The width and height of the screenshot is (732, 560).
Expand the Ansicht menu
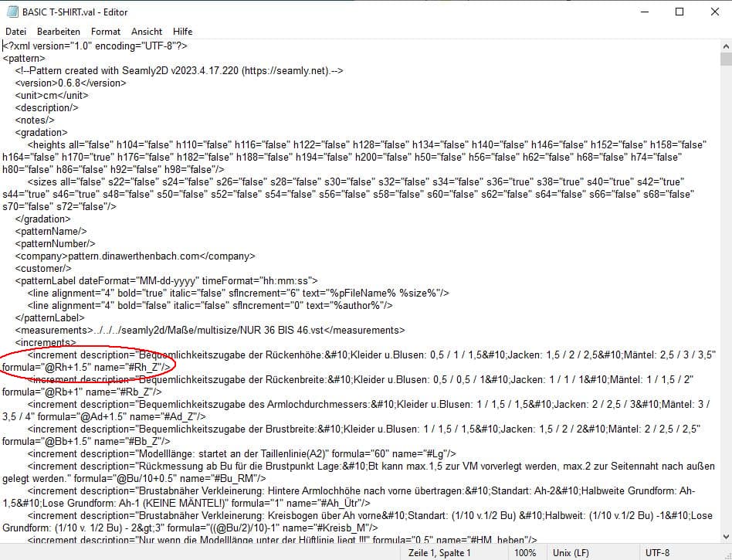147,32
